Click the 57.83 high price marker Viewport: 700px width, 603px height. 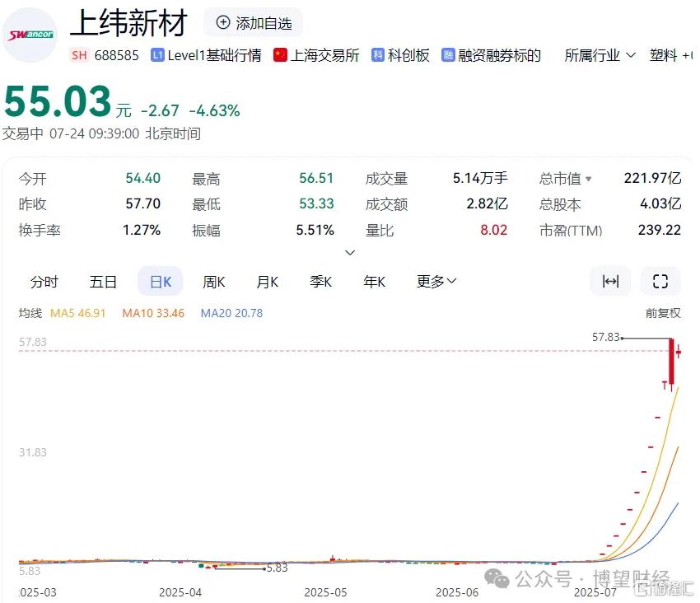(x=606, y=337)
